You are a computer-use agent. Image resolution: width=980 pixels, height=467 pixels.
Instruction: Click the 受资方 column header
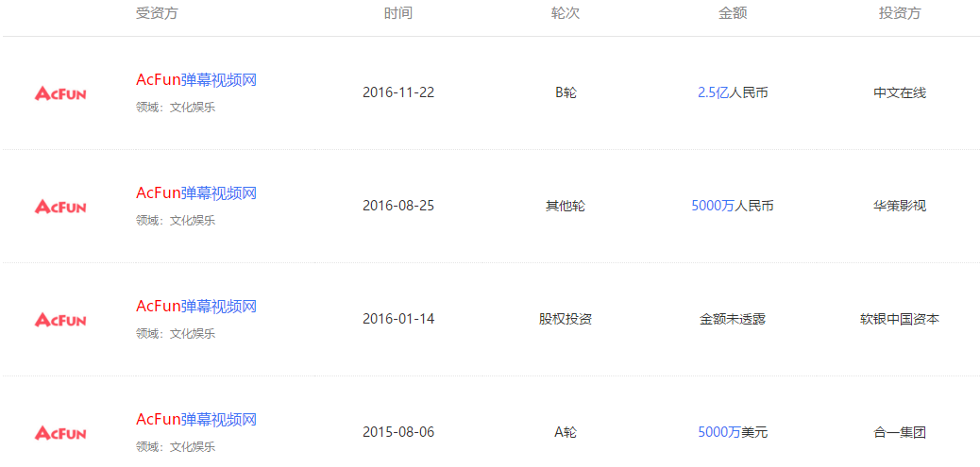pos(157,13)
